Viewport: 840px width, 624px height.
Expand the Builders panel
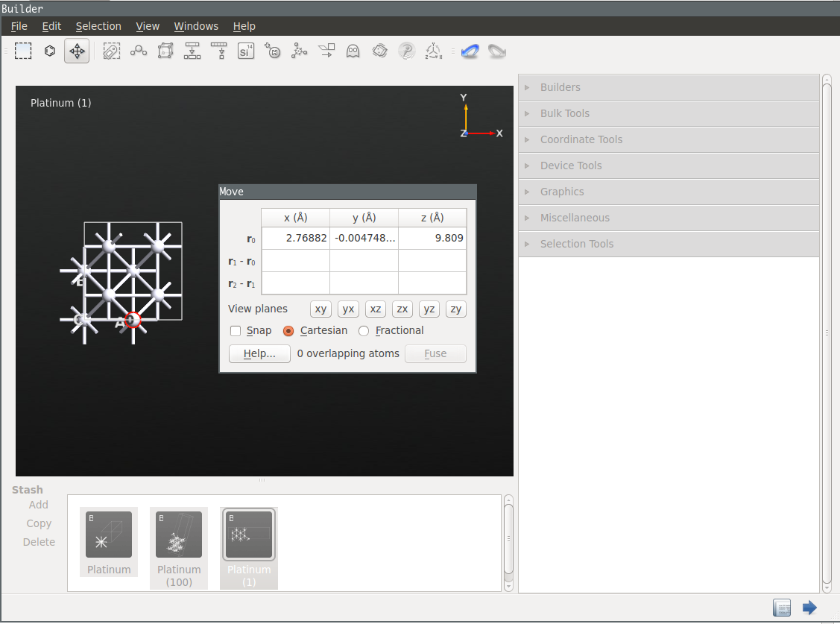669,87
